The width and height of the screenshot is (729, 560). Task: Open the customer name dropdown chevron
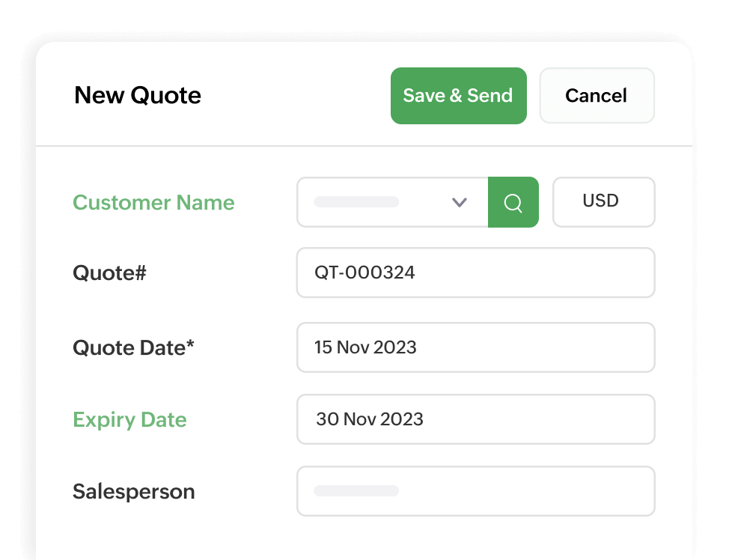point(459,202)
